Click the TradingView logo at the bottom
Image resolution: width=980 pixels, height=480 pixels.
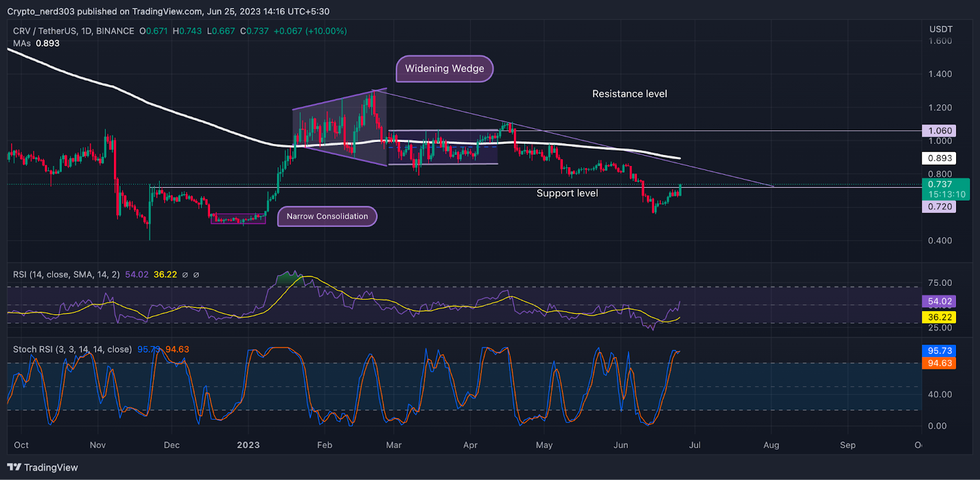coord(42,467)
